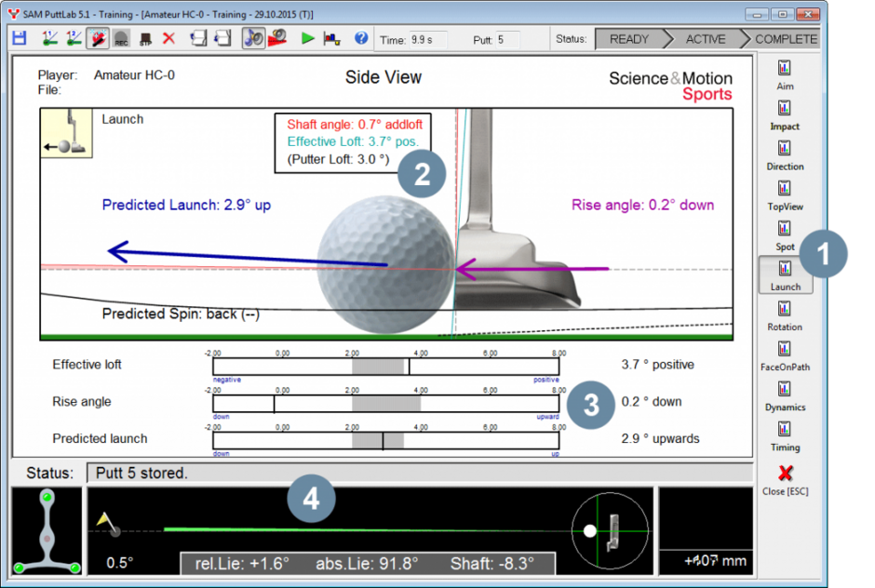This screenshot has height=588, width=875.
Task: Go to the previous putt page icon
Action: pyautogui.click(x=198, y=38)
